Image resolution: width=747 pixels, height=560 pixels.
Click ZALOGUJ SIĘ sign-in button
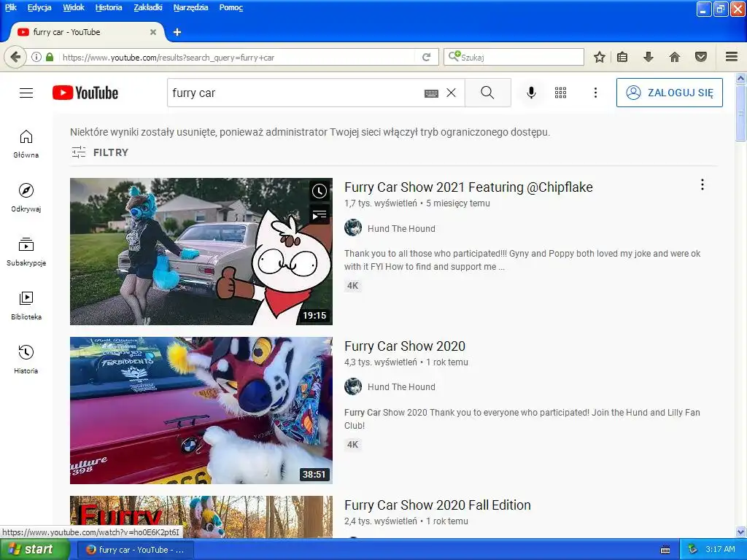coord(670,93)
